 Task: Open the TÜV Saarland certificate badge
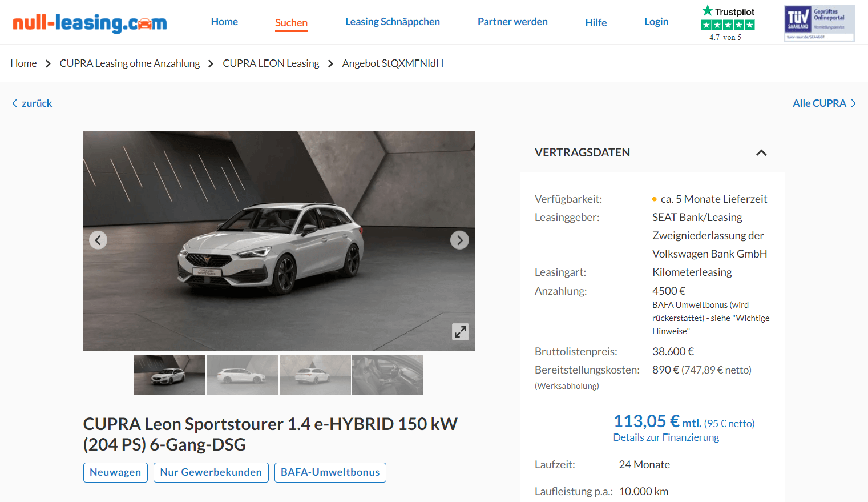pyautogui.click(x=819, y=23)
